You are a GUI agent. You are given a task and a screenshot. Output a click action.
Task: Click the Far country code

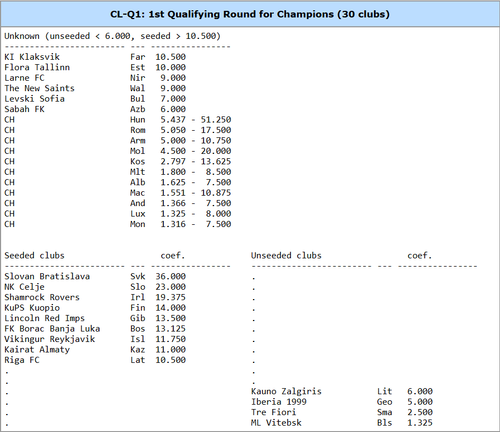[138, 57]
